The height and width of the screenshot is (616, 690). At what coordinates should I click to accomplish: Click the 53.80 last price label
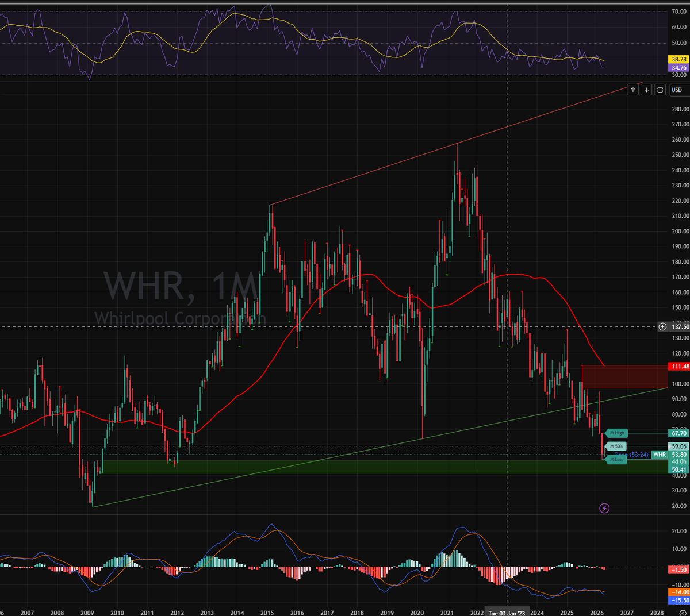coord(679,455)
